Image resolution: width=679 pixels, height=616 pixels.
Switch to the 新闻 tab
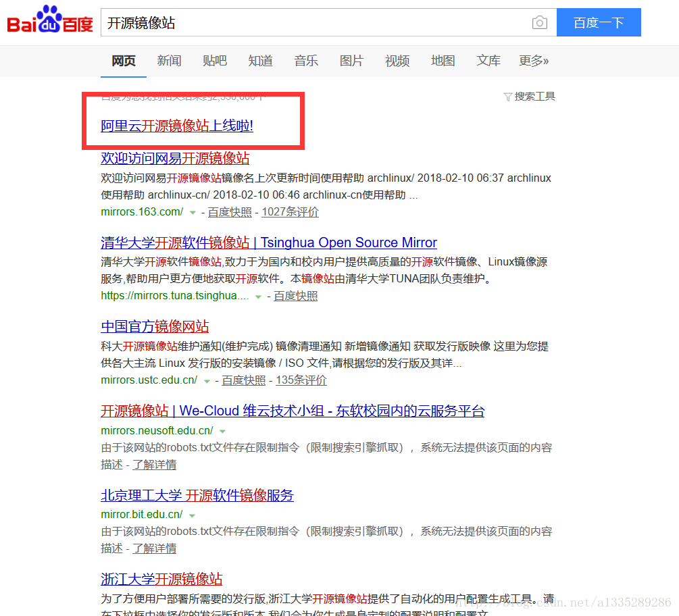(x=169, y=61)
